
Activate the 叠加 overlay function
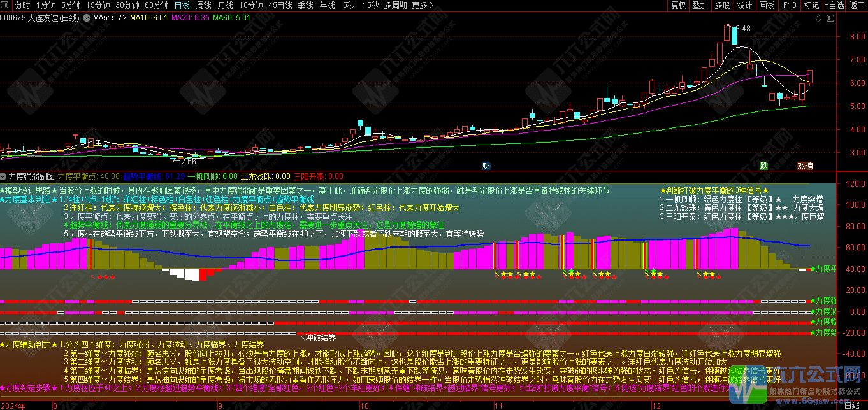tap(700, 5)
